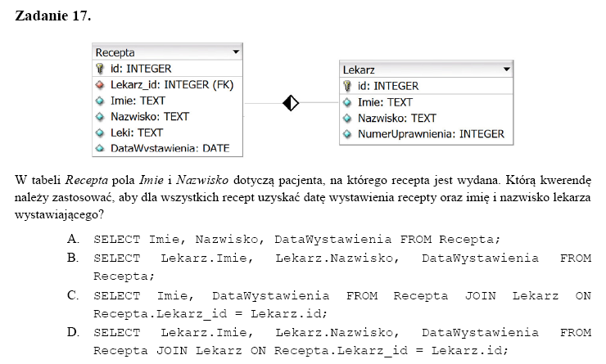
Task: Click the diamond icon next to NumerUprawnienia
Action: tap(346, 133)
